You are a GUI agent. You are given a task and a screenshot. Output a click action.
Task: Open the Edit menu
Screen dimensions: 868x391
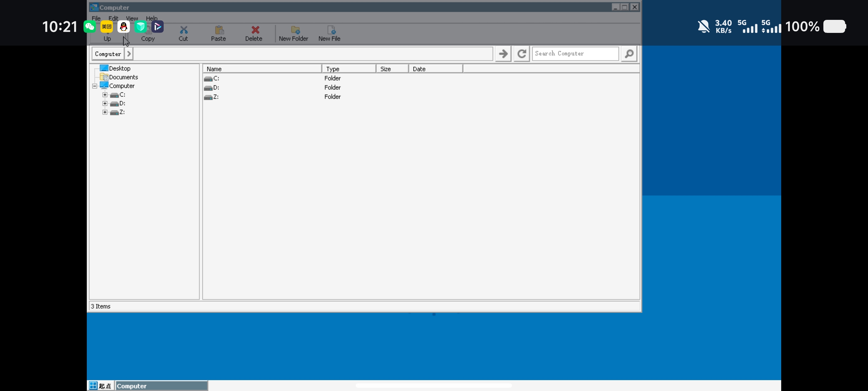(113, 18)
